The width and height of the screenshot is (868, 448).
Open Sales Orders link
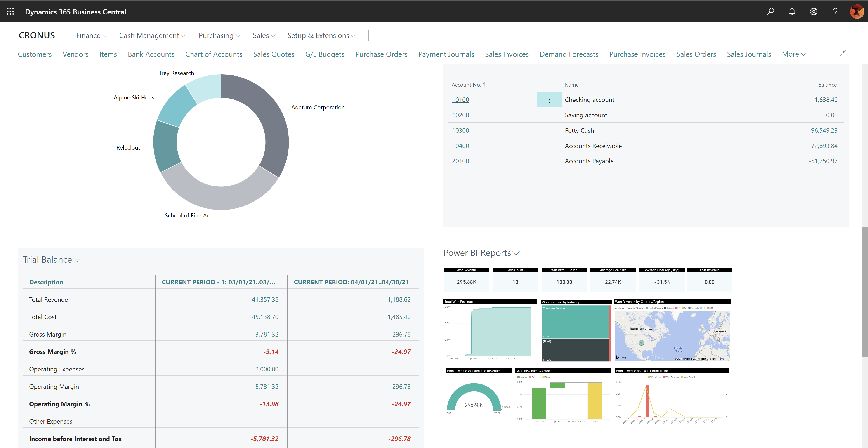pyautogui.click(x=696, y=54)
